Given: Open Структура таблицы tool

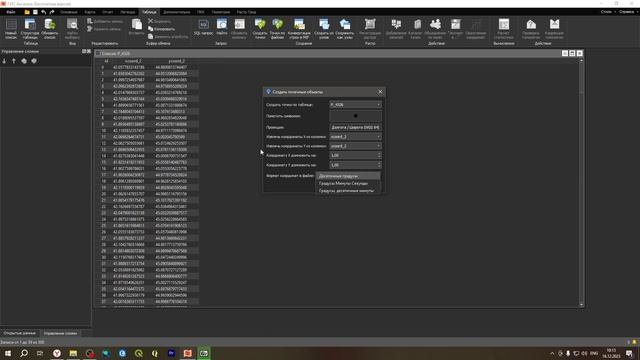Looking at the screenshot, I should pos(30,29).
